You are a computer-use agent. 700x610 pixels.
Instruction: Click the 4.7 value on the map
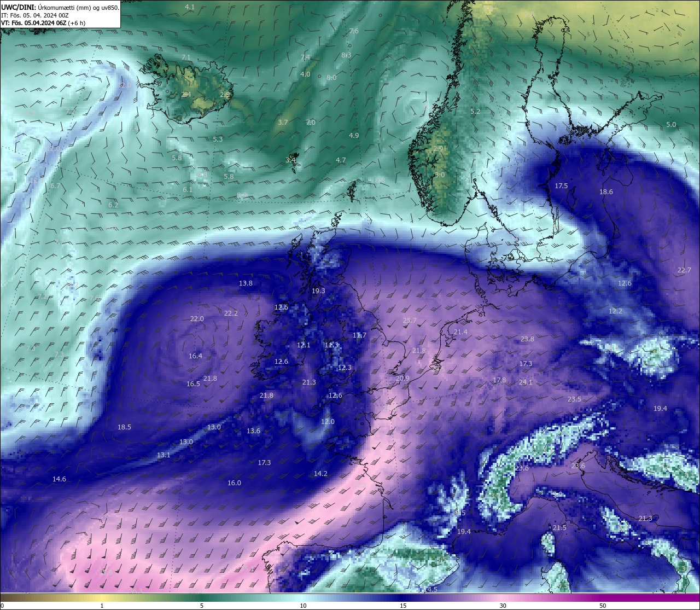click(341, 160)
